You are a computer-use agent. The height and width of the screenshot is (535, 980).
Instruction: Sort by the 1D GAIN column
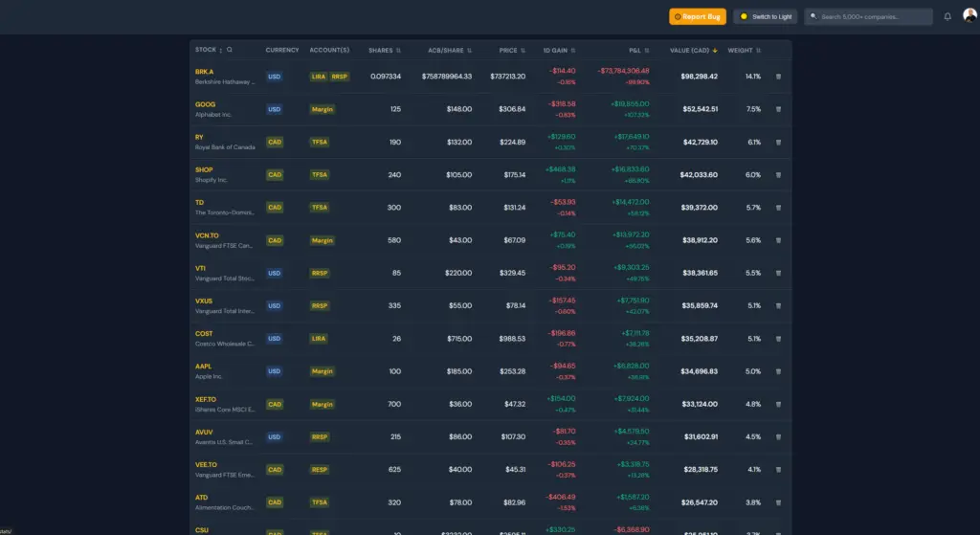click(x=559, y=50)
